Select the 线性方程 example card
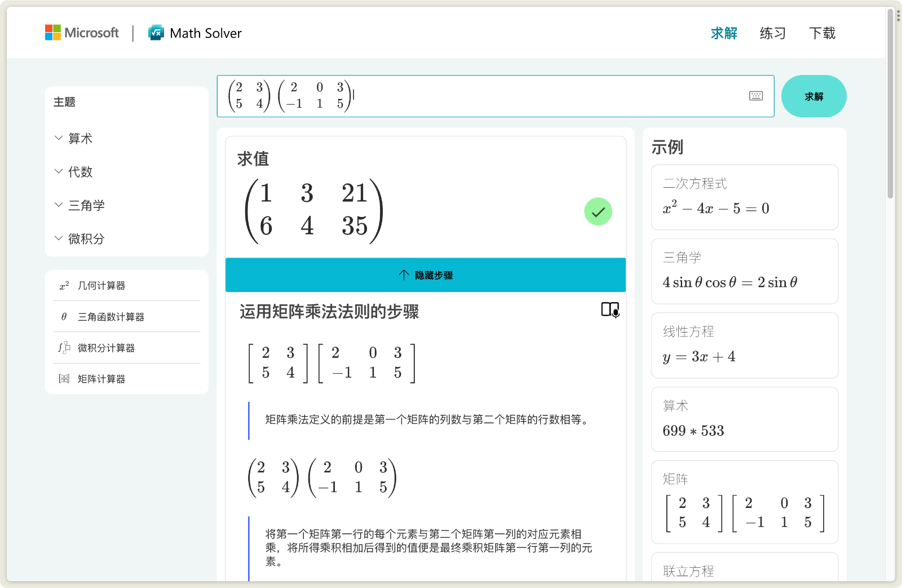 click(x=745, y=346)
